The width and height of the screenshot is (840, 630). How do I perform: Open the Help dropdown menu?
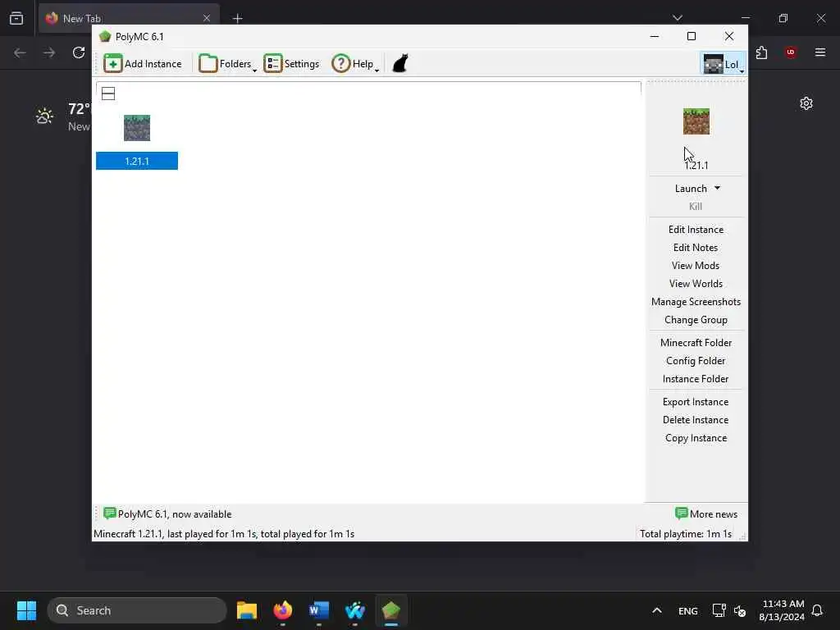tap(355, 64)
